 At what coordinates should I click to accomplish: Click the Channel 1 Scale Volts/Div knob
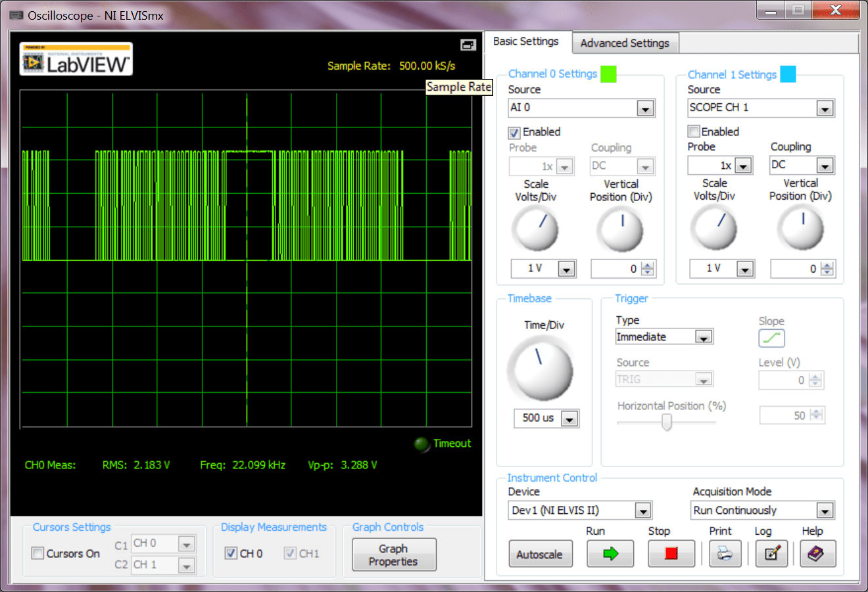[x=713, y=228]
